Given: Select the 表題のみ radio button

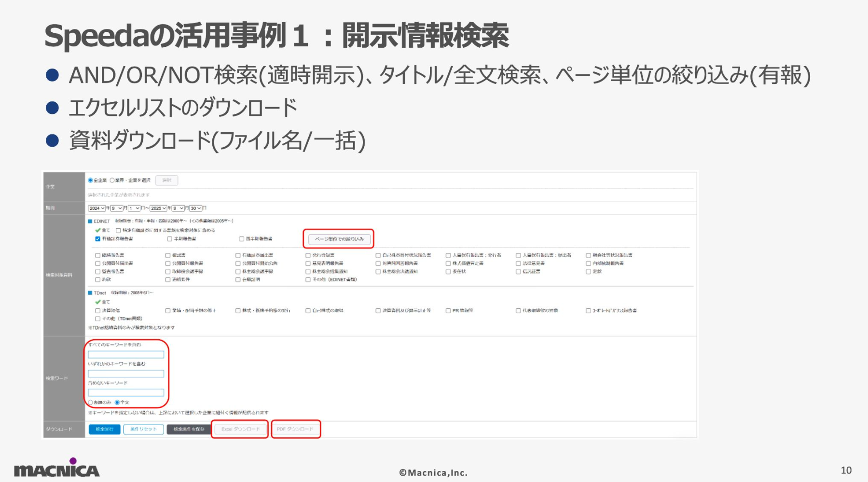Looking at the screenshot, I should click(x=90, y=402).
